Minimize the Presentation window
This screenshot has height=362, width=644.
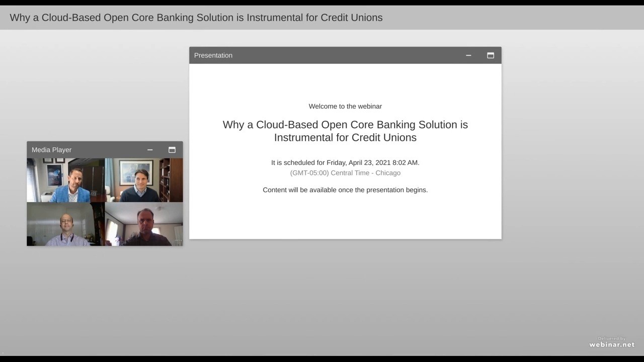468,55
